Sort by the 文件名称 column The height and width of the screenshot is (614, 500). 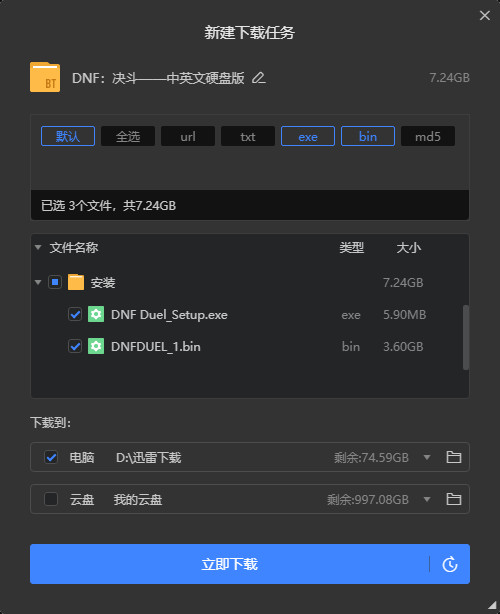[74, 247]
